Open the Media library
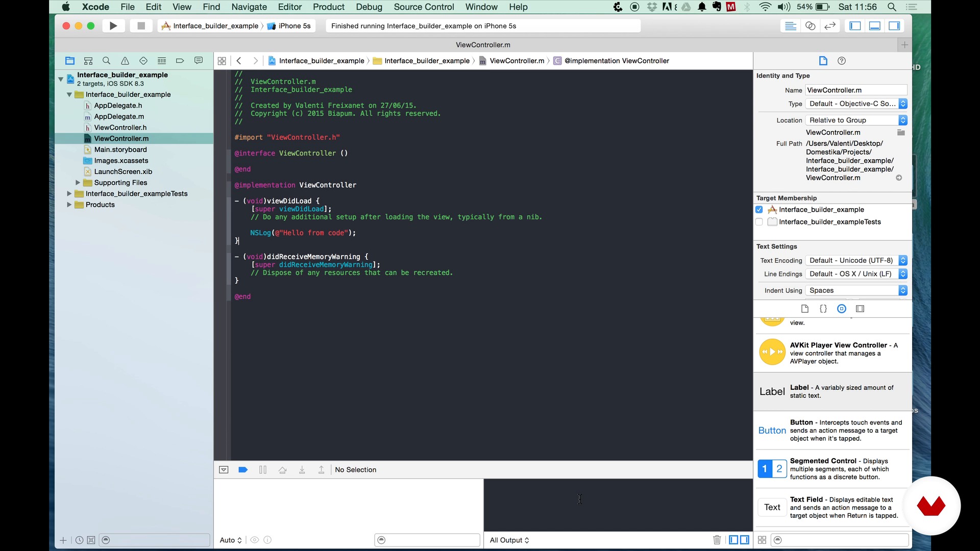Viewport: 980px width, 551px height. point(860,309)
